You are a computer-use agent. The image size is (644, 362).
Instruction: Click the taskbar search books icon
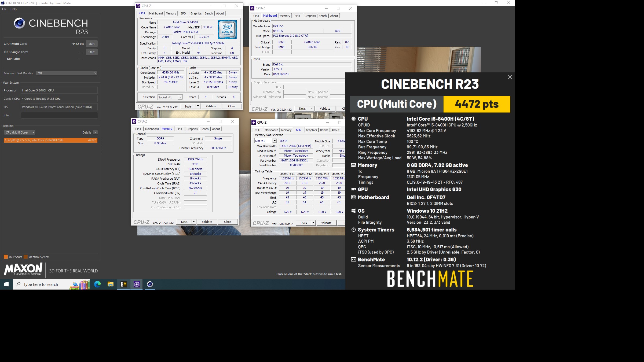[80, 285]
